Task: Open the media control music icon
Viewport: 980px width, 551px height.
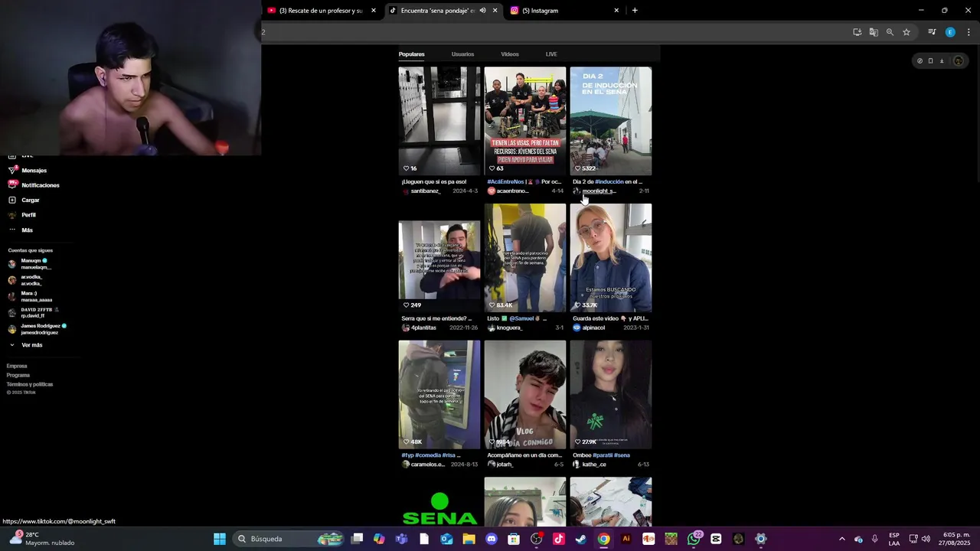Action: tap(932, 32)
